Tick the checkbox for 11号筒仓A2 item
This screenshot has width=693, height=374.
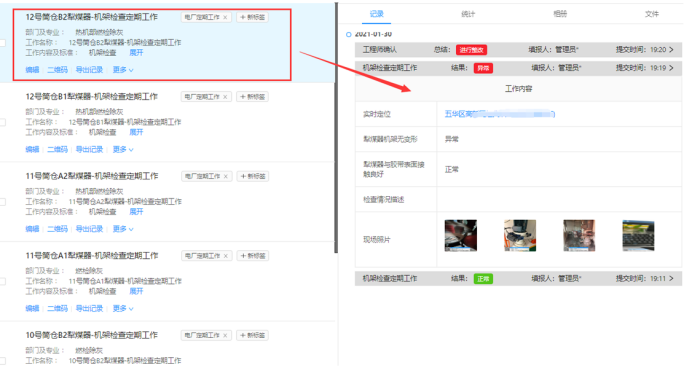2,202
